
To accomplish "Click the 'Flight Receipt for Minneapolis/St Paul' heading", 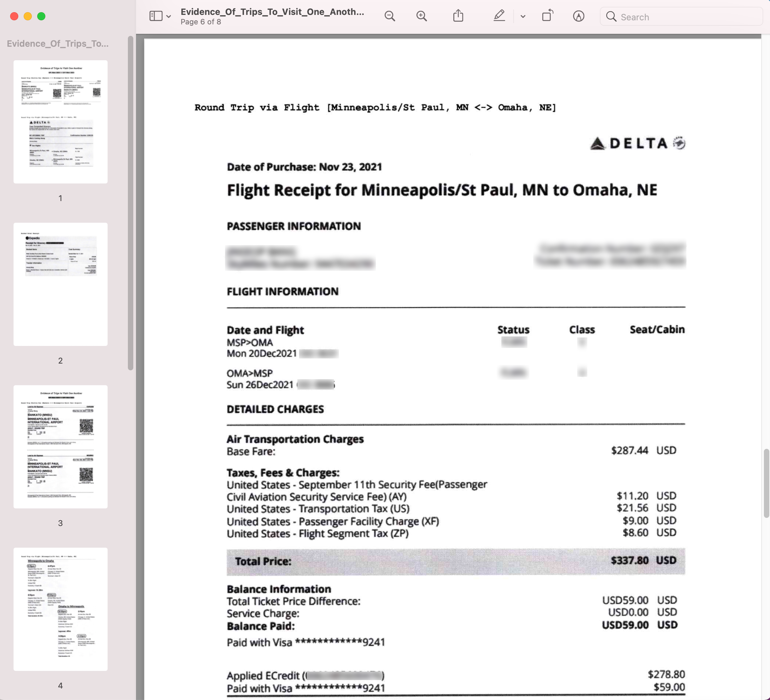I will pyautogui.click(x=441, y=190).
